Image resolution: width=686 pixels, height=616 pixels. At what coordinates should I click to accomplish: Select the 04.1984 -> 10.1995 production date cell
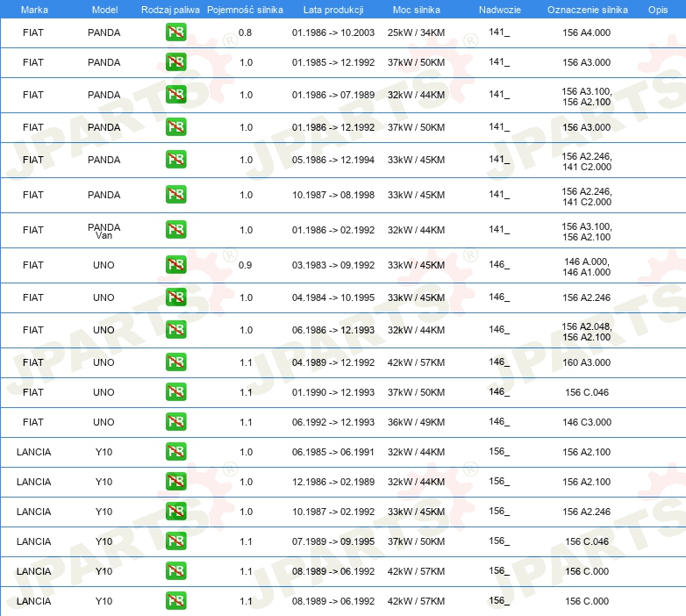pos(333,298)
